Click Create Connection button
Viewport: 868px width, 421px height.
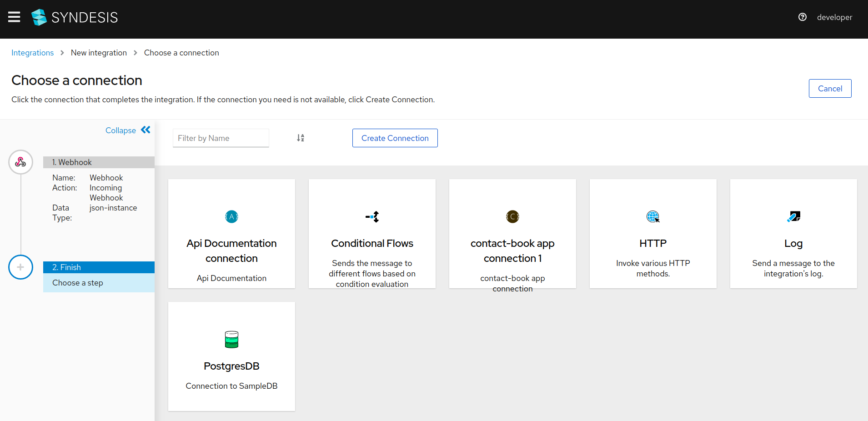pos(395,138)
